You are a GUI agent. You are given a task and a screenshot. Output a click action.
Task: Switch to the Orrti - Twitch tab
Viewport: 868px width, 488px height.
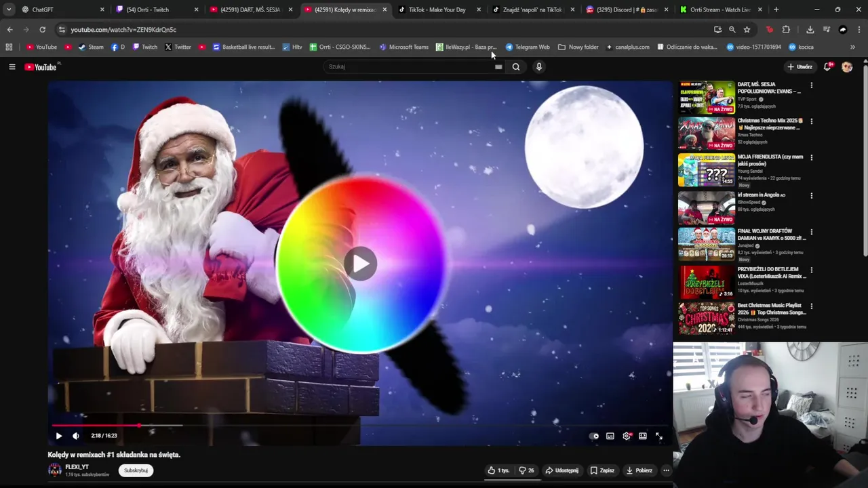[x=157, y=9]
